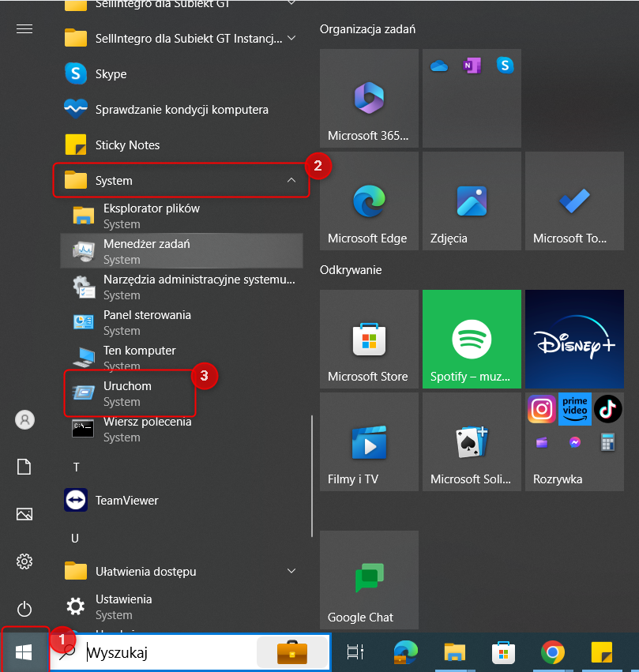Launch Sprawdzanie kondycji komputera
Image resolution: width=639 pixels, height=672 pixels.
tap(182, 109)
